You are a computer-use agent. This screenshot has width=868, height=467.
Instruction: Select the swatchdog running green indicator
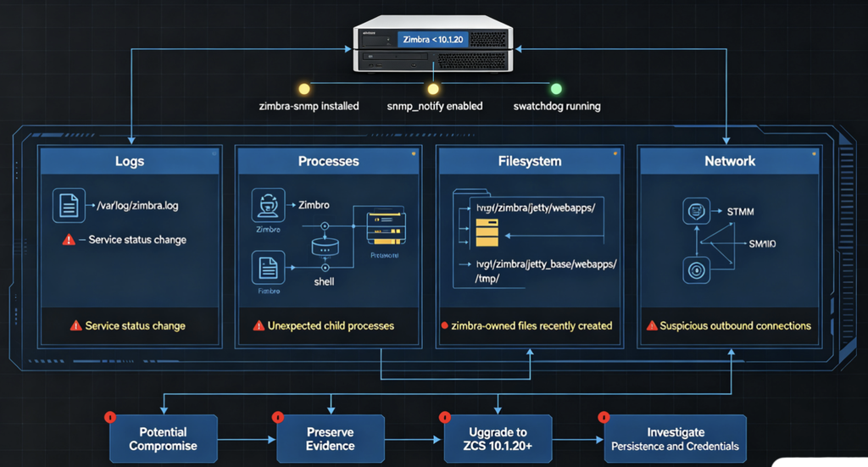click(556, 88)
